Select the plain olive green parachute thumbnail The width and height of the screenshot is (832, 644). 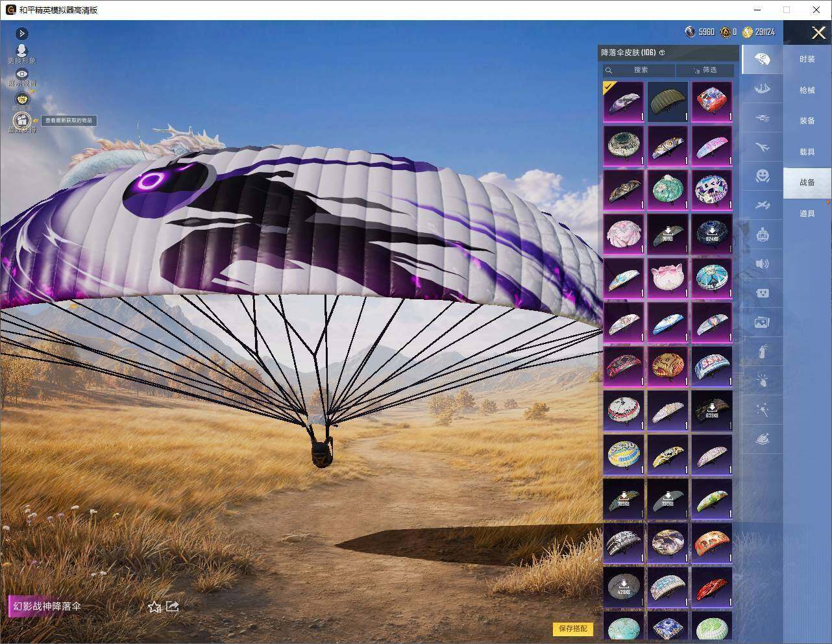tap(668, 101)
